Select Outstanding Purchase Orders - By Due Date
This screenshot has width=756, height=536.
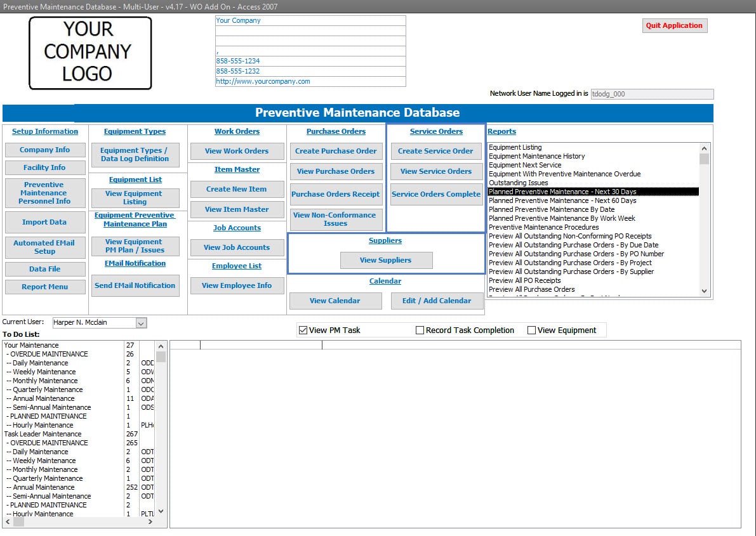[x=593, y=245]
